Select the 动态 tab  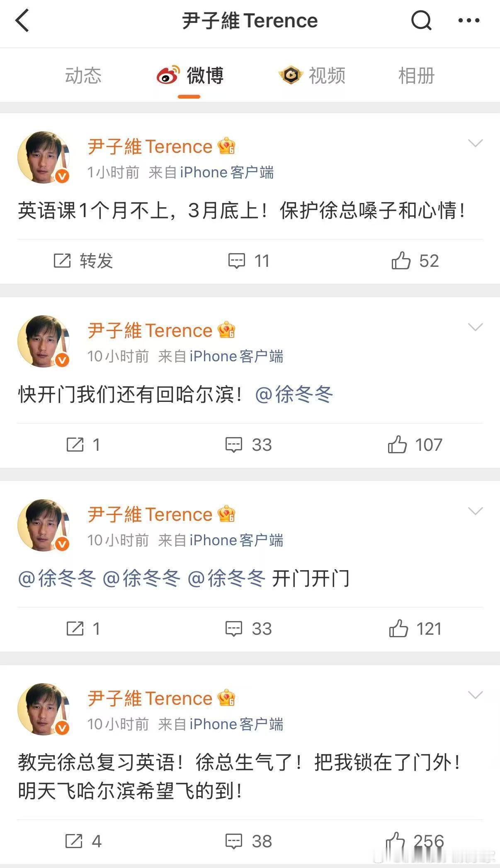point(83,75)
